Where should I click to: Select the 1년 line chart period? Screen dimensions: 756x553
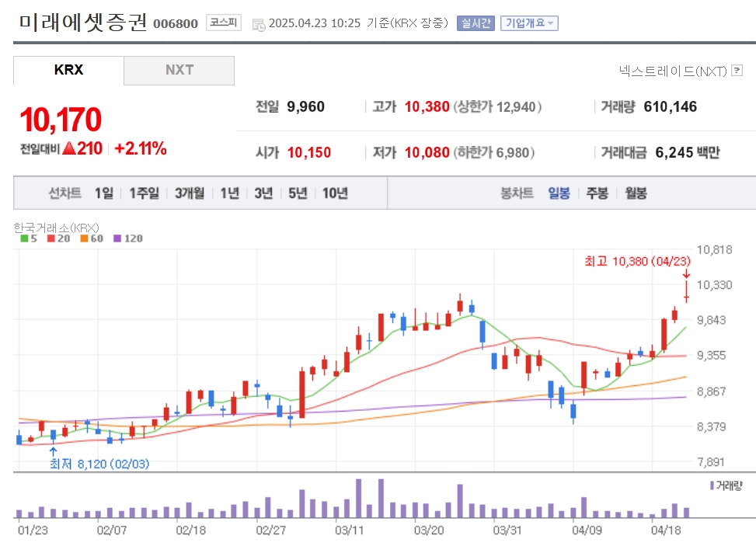[x=230, y=193]
